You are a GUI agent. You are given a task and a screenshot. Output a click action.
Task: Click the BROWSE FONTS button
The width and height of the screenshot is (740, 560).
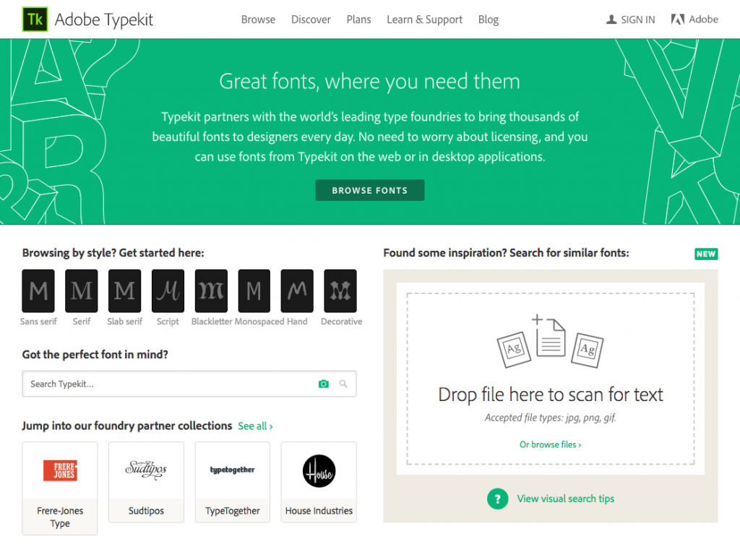point(369,190)
